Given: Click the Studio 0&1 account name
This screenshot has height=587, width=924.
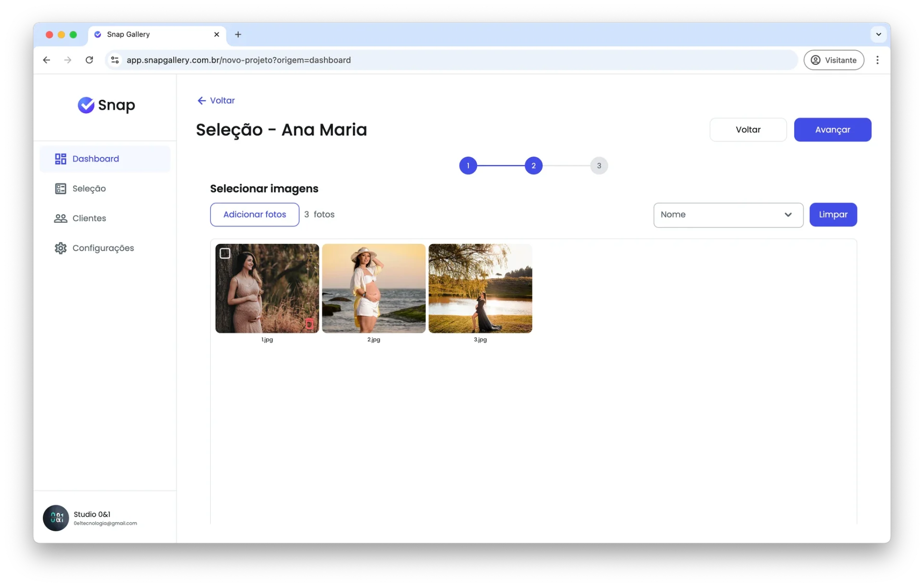Looking at the screenshot, I should click(x=92, y=514).
